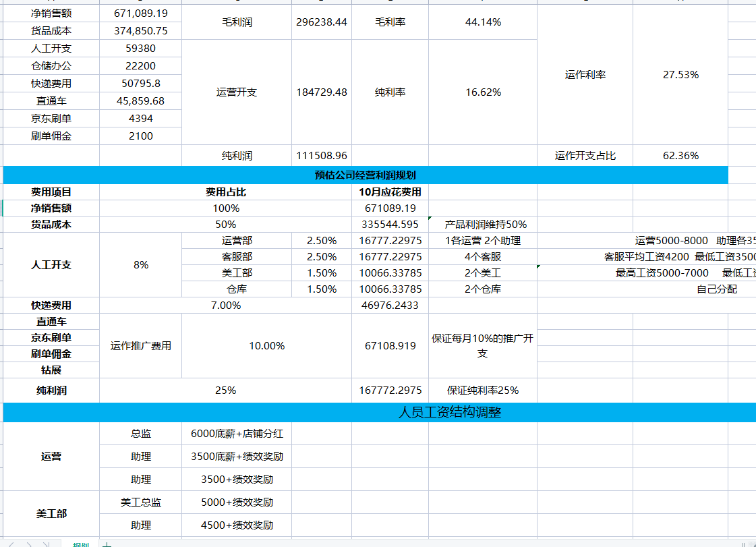The height and width of the screenshot is (547, 756).
Task: Select the value 46976.2433
Action: pos(390,306)
